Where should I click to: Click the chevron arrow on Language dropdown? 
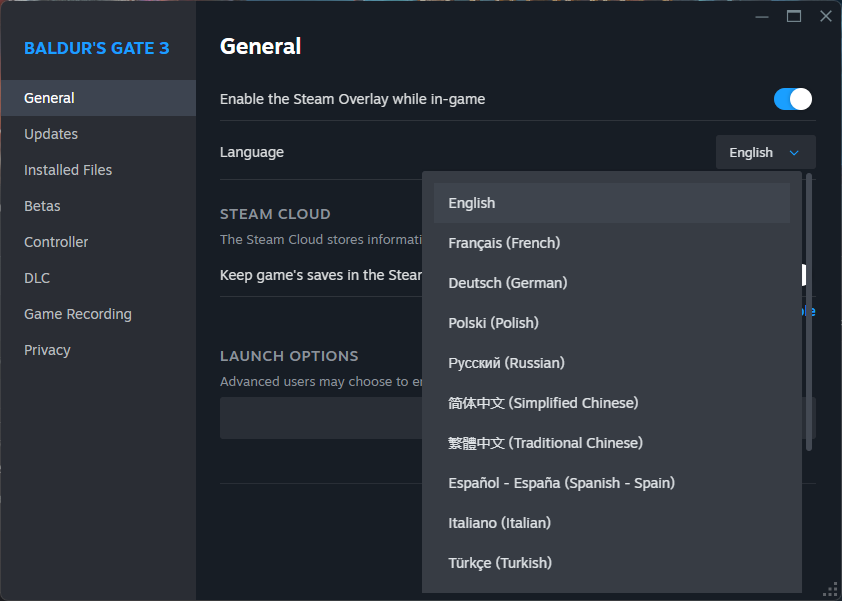794,153
